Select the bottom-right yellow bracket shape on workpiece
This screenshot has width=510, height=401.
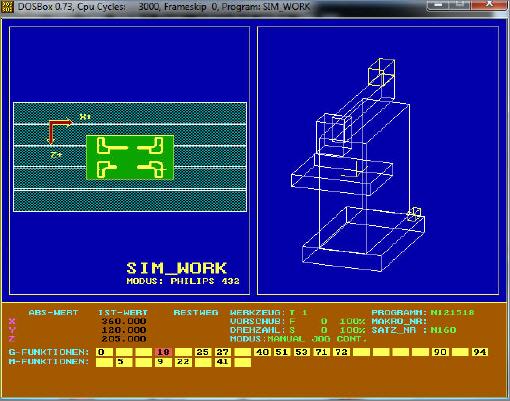pyautogui.click(x=151, y=169)
